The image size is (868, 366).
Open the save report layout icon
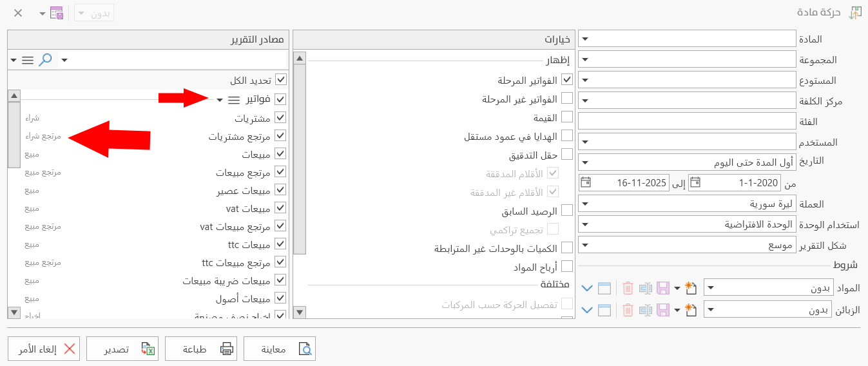coord(57,13)
